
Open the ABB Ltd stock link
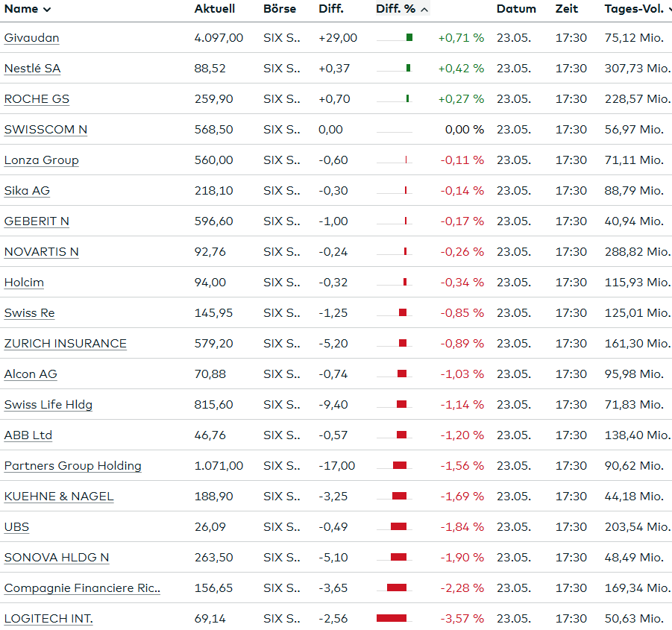(x=28, y=435)
